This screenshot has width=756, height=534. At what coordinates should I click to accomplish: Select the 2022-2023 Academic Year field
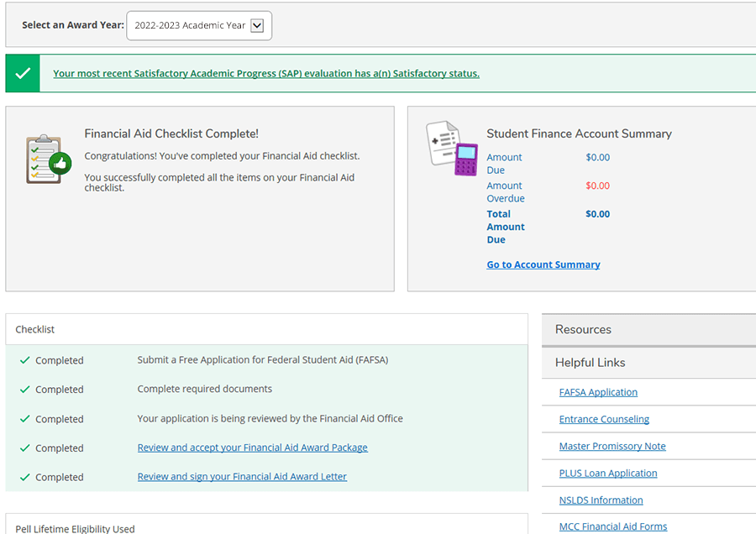point(199,25)
